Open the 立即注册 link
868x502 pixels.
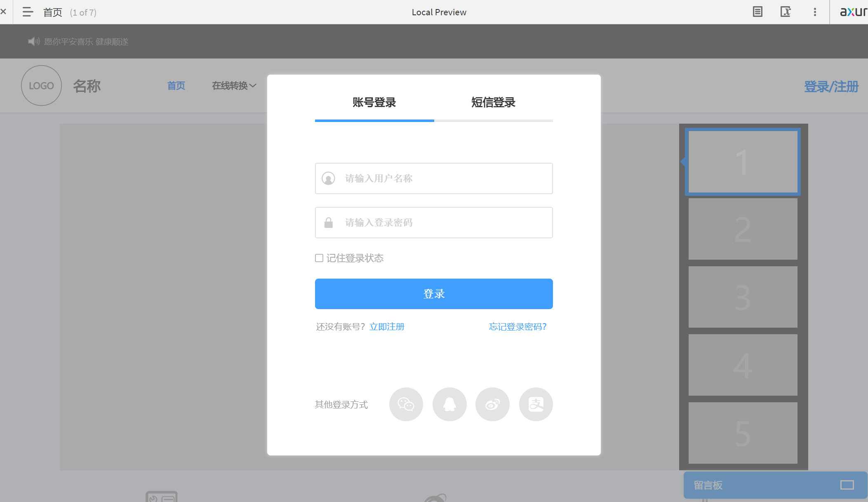(387, 327)
